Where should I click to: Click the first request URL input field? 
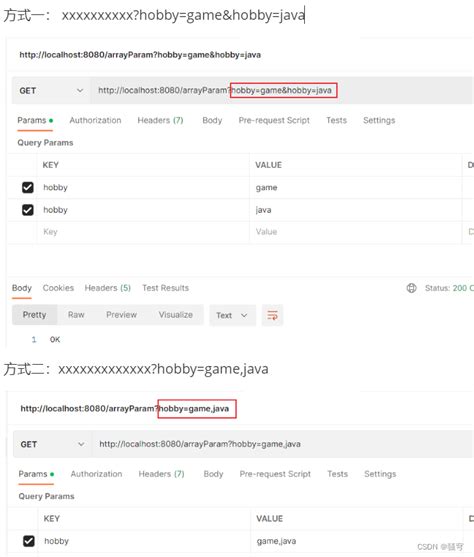click(x=281, y=91)
